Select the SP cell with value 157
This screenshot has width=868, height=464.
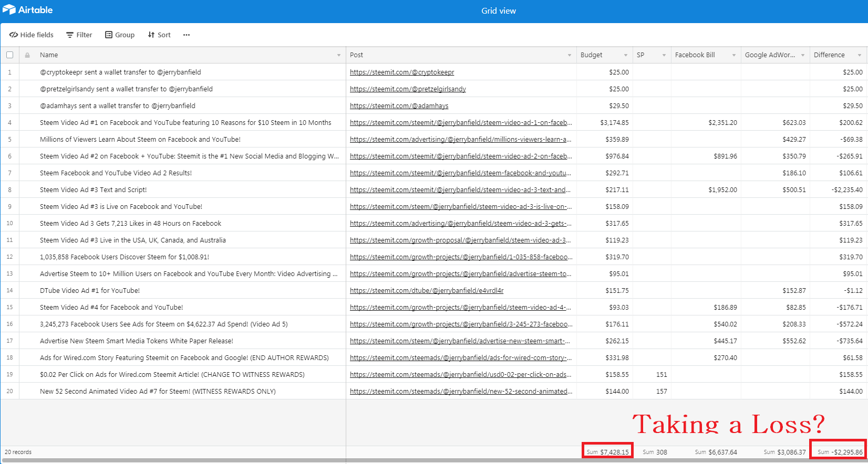pyautogui.click(x=652, y=391)
